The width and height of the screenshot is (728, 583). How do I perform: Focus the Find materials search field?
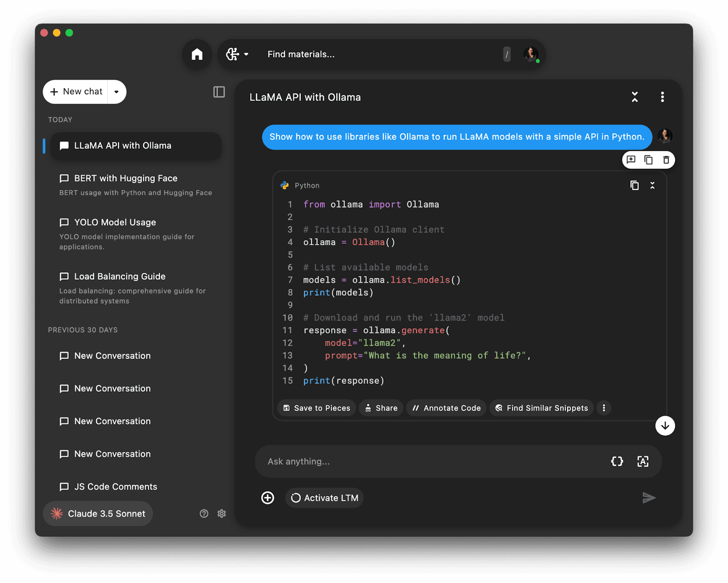382,55
